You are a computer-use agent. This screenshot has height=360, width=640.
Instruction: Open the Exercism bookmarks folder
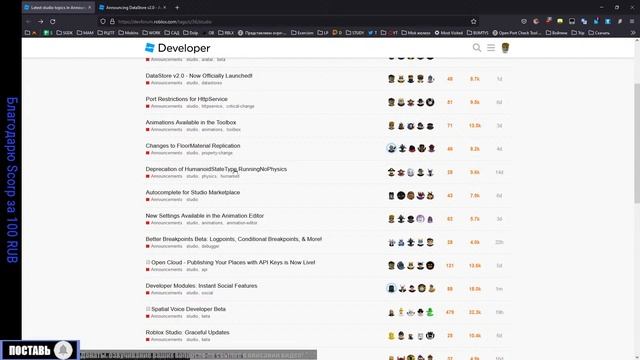[302, 33]
